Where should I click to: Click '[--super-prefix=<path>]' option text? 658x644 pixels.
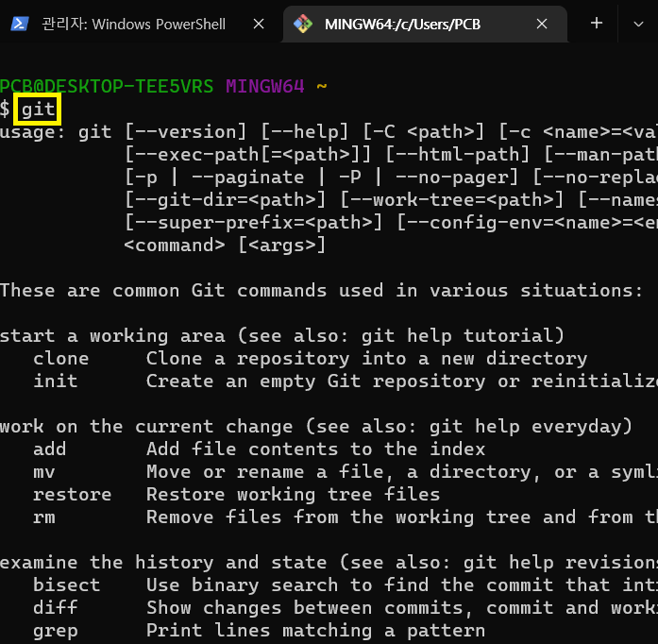pos(253,223)
